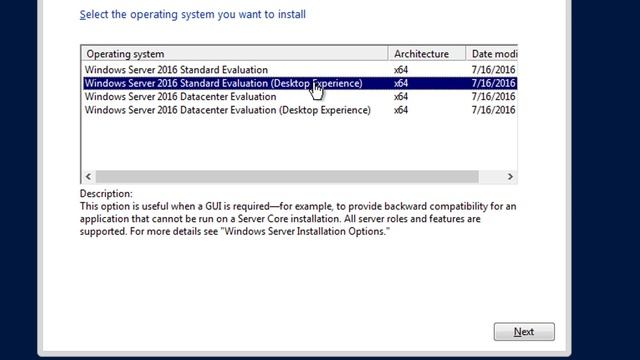Click the horizontal scrollbar thumb
640x360 pixels.
pyautogui.click(x=287, y=177)
